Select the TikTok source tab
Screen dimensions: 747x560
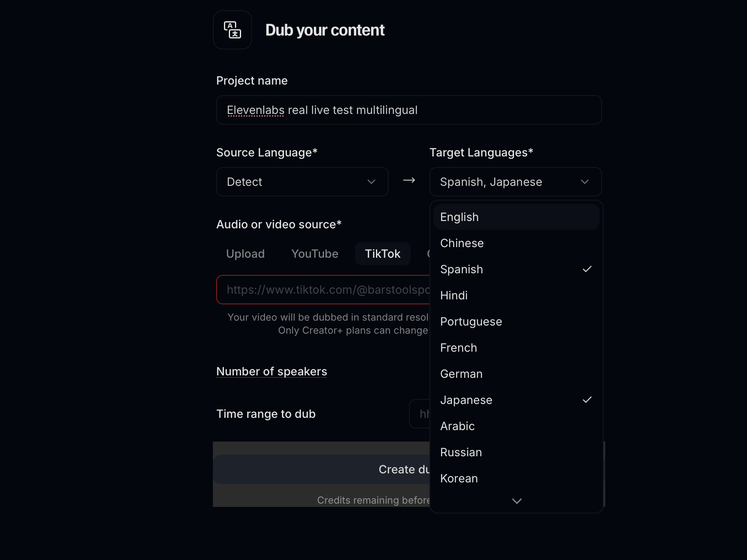click(x=382, y=254)
